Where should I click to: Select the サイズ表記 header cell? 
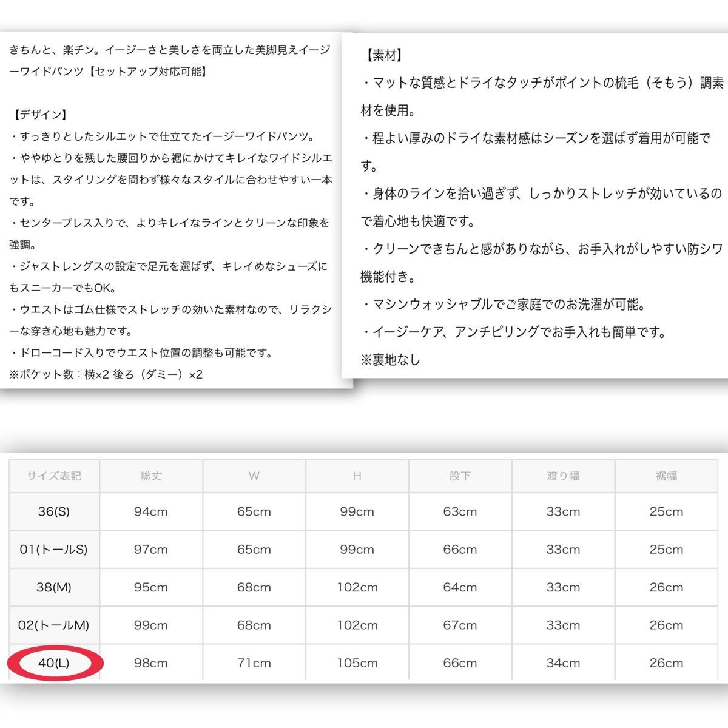tap(54, 476)
